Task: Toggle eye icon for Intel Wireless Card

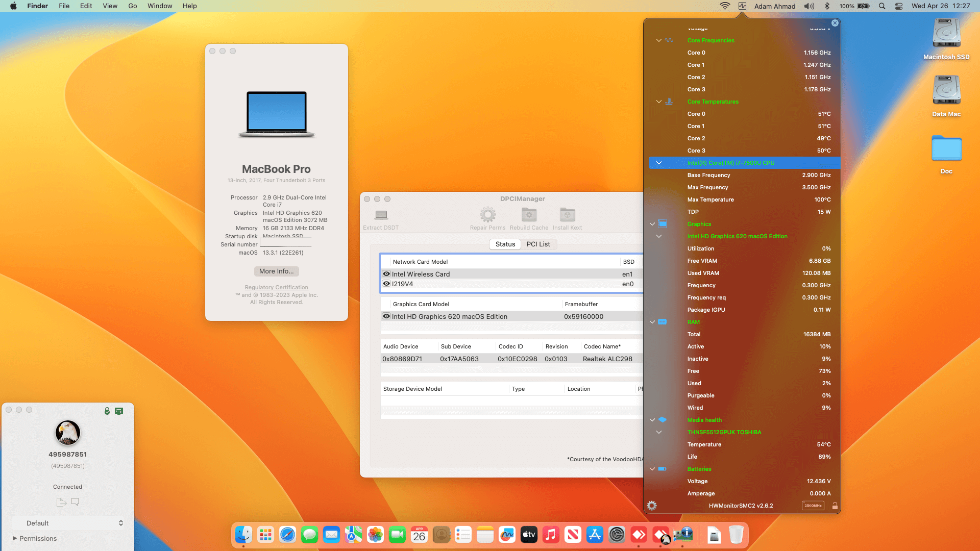Action: click(x=386, y=274)
